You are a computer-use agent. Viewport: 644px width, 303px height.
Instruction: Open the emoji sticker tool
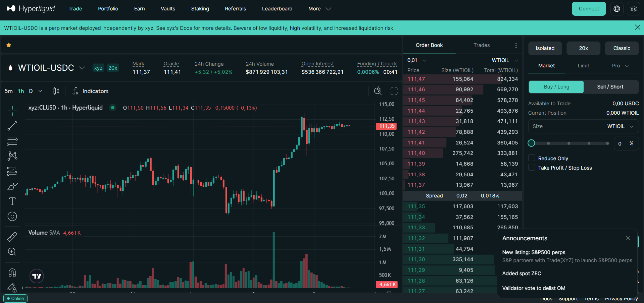12,217
